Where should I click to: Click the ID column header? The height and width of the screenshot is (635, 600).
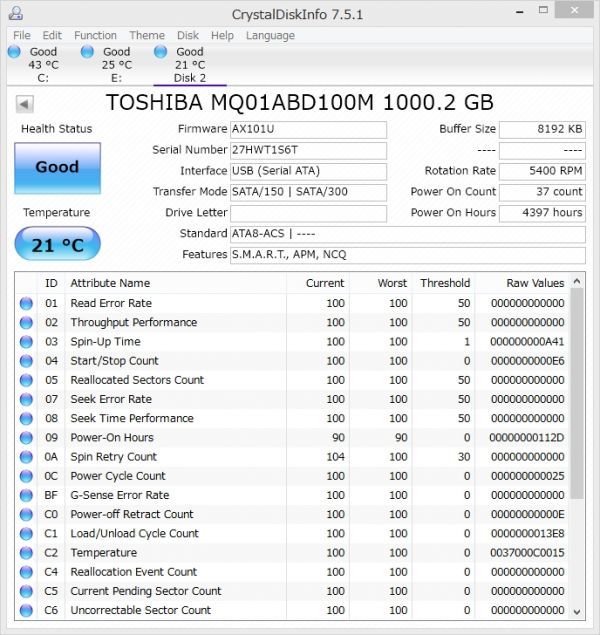(51, 283)
